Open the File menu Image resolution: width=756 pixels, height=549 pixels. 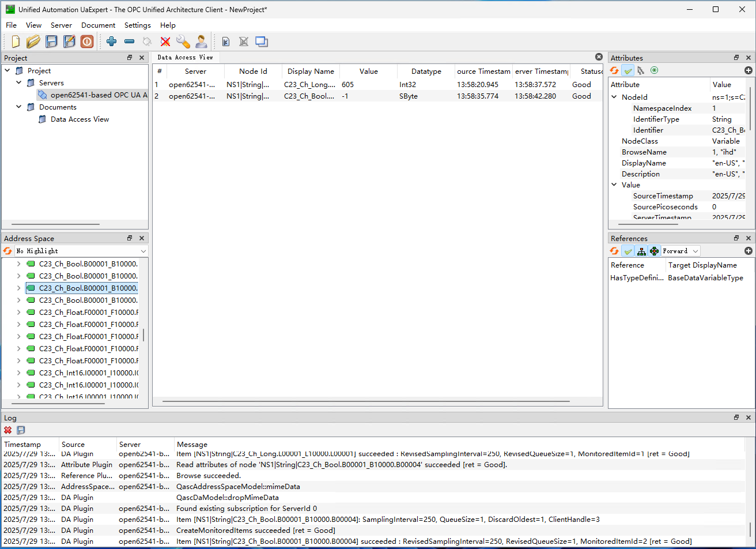[11, 25]
